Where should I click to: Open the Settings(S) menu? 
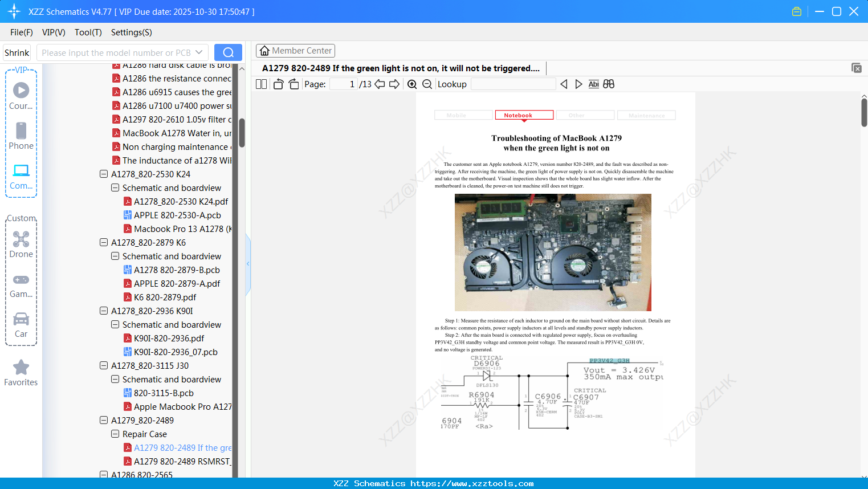pyautogui.click(x=132, y=32)
